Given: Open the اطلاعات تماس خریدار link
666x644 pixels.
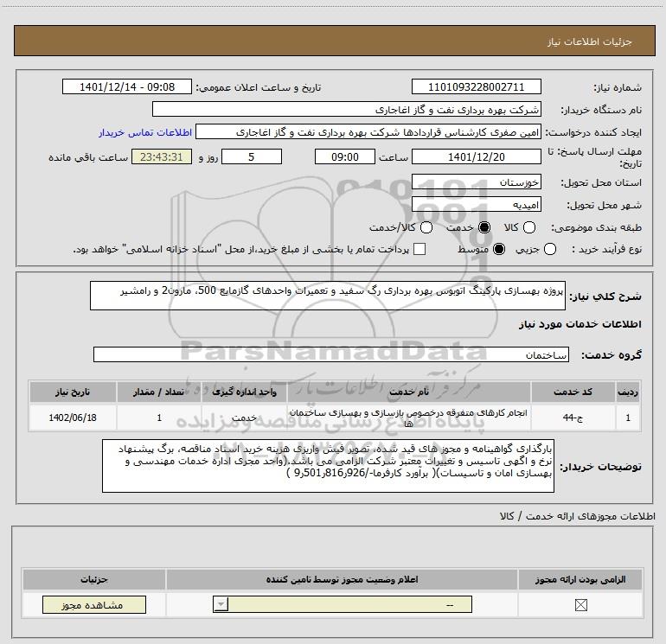Looking at the screenshot, I should pyautogui.click(x=145, y=132).
